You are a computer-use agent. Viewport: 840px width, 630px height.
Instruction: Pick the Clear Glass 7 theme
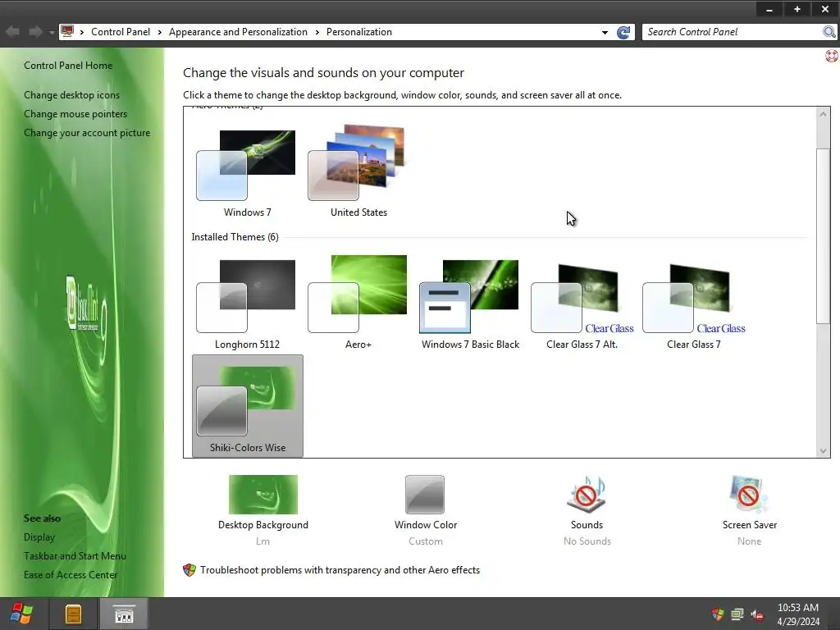click(693, 304)
